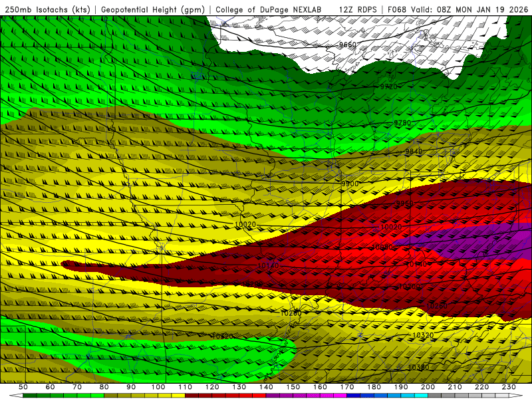
Task: Click the 'Geopotential Height (gpm)' header text
Action: pyautogui.click(x=153, y=9)
